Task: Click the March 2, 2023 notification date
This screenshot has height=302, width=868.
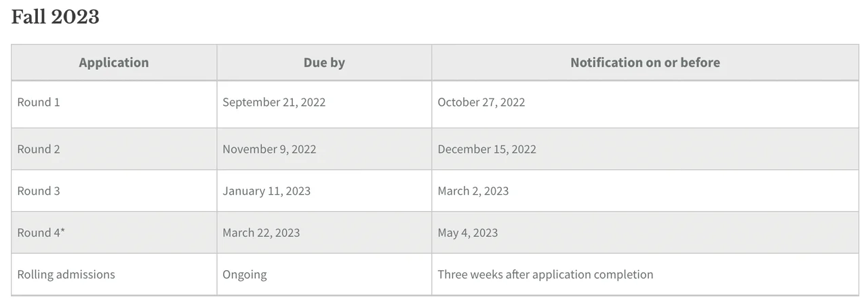Action: coord(473,191)
